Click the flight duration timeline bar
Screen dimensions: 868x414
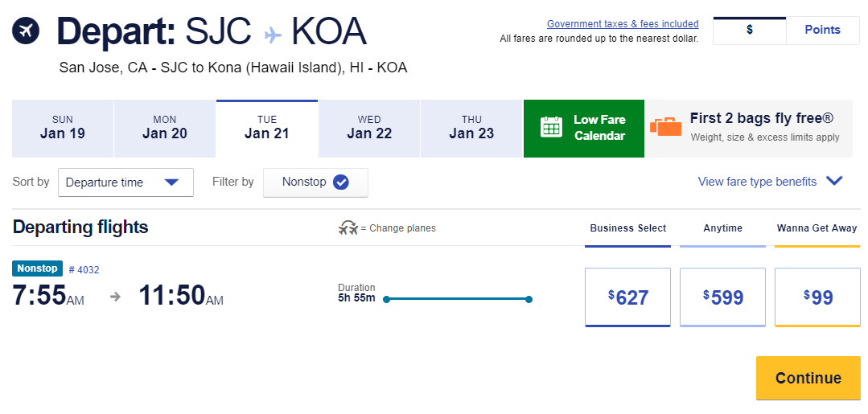coord(457,299)
